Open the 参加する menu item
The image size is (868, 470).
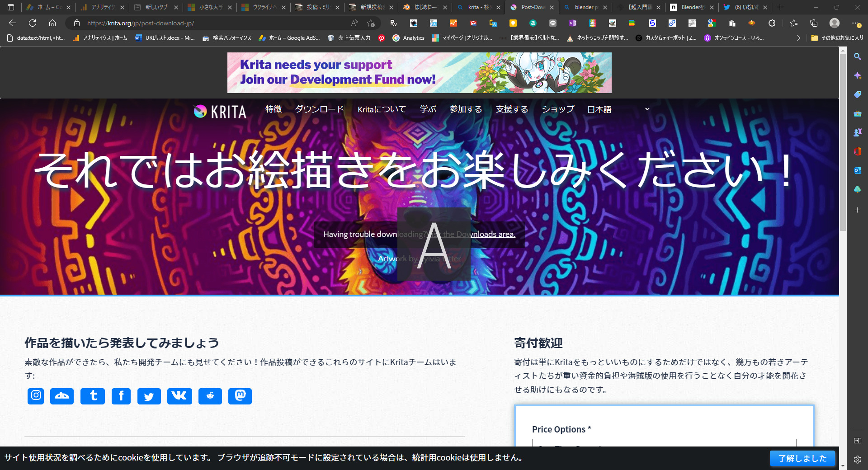tap(466, 109)
